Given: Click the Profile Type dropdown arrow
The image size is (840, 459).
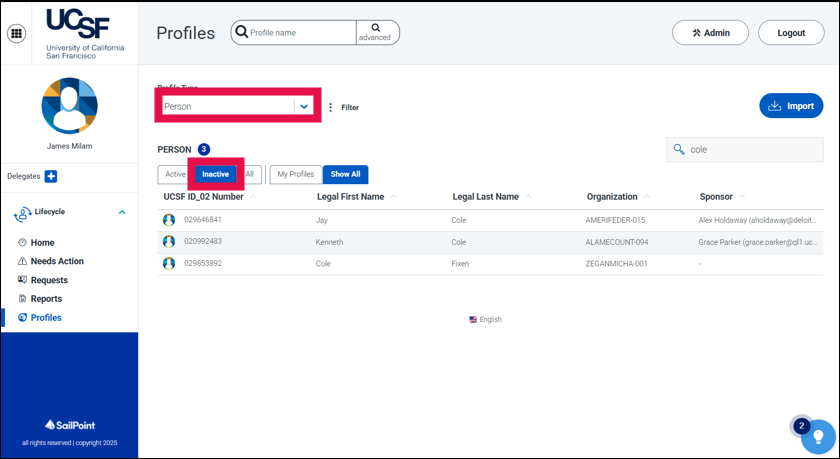Looking at the screenshot, I should click(304, 106).
